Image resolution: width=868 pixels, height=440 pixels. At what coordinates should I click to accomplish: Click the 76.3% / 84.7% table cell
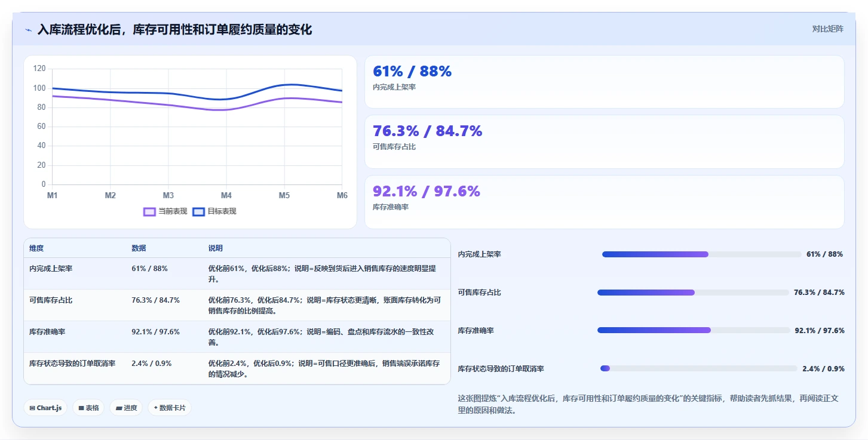pos(155,300)
